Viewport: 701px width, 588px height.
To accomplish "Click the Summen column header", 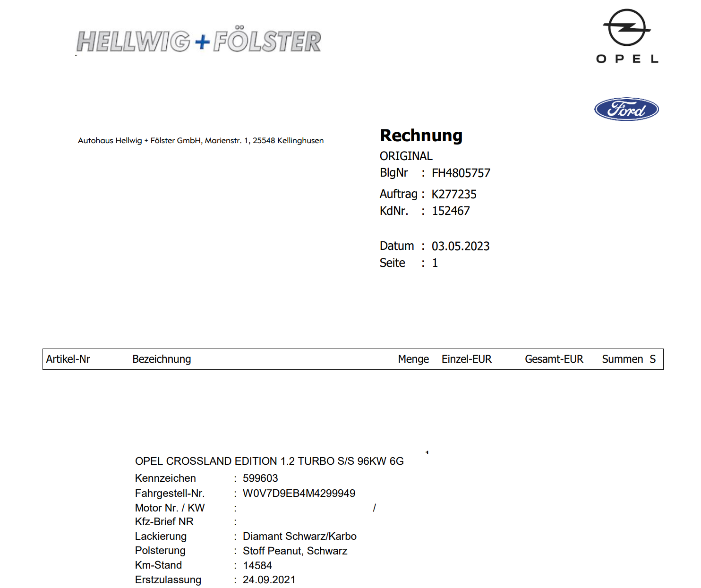I will pos(622,359).
